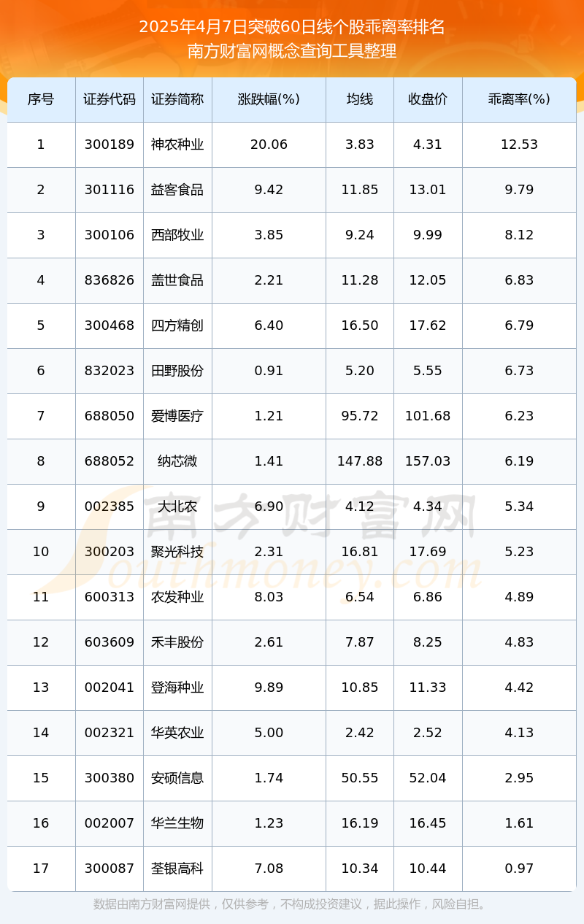Click the 20.06 change percentage cell
The height and width of the screenshot is (924, 584).
click(269, 145)
